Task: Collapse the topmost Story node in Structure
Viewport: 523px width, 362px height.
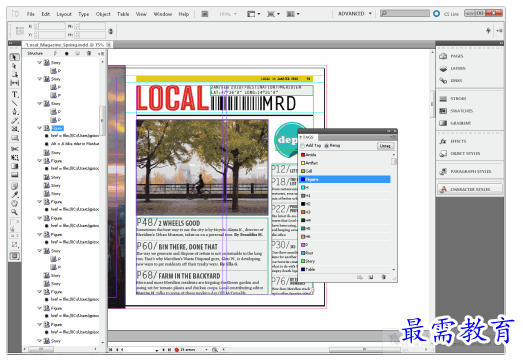Action: click(x=40, y=63)
